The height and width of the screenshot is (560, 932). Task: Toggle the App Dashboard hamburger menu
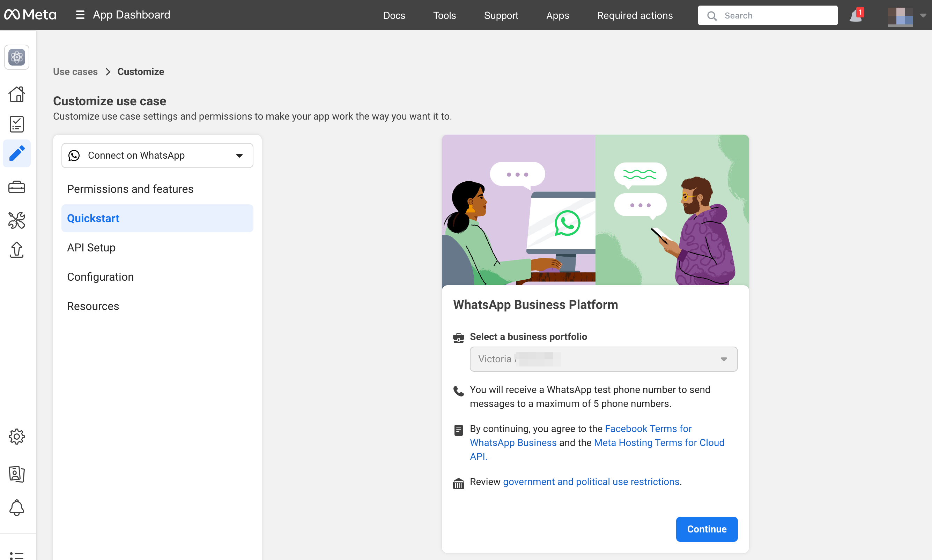80,15
